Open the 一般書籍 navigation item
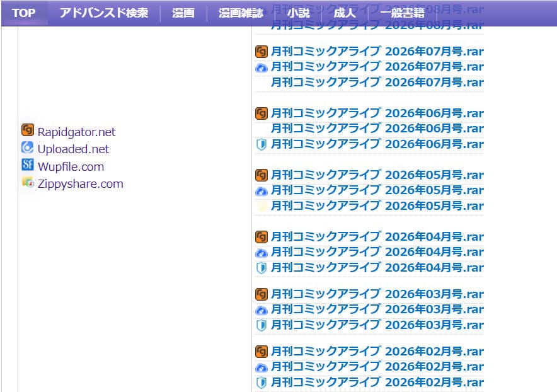Image resolution: width=557 pixels, height=392 pixels. [403, 13]
